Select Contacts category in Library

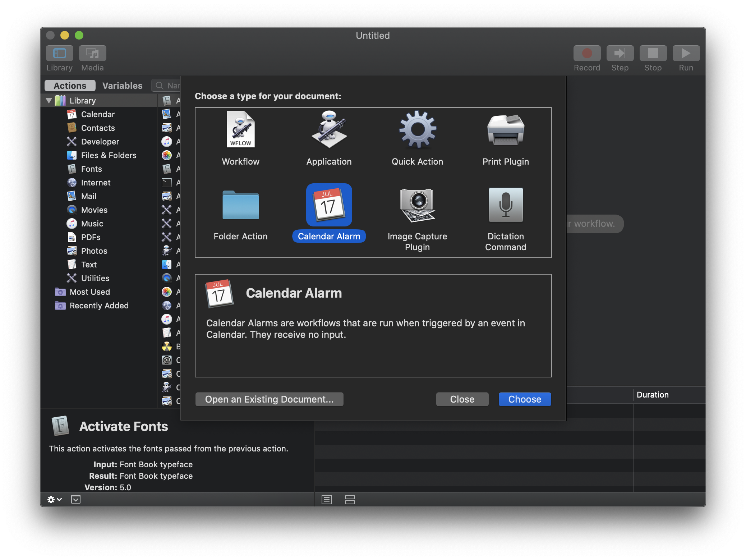click(98, 128)
